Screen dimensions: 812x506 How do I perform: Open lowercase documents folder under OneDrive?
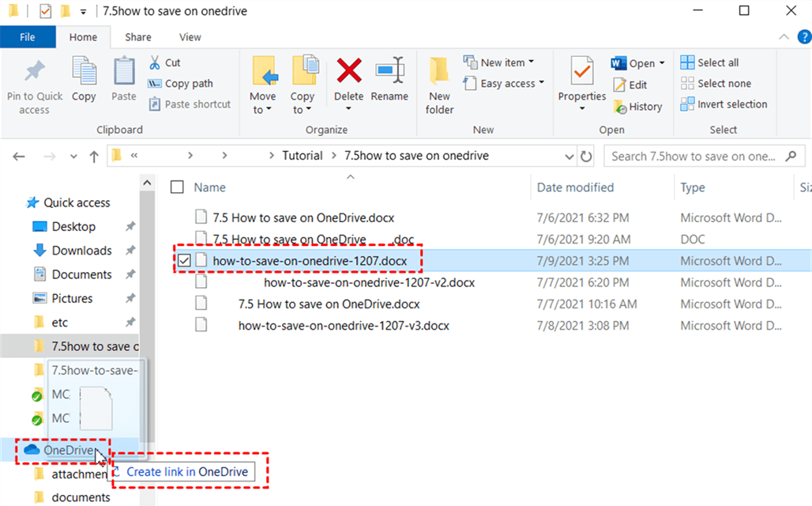[81, 497]
